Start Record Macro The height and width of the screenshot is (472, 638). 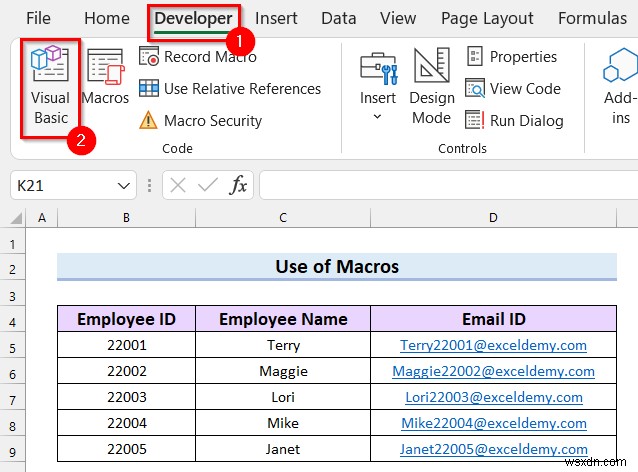(x=198, y=57)
